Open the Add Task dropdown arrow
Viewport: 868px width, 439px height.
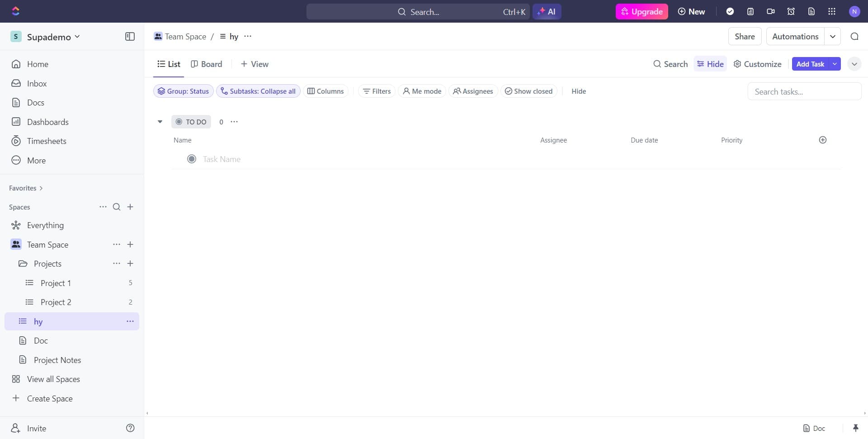(835, 64)
